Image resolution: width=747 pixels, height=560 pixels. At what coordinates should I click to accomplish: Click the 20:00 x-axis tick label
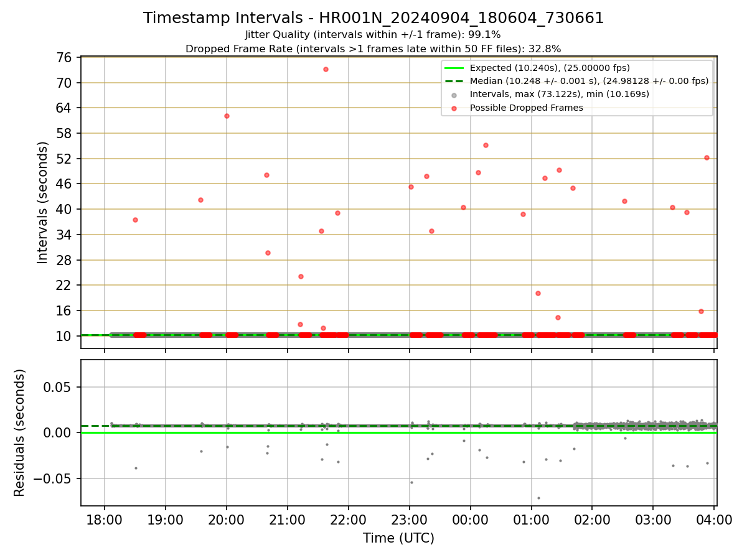tap(226, 521)
